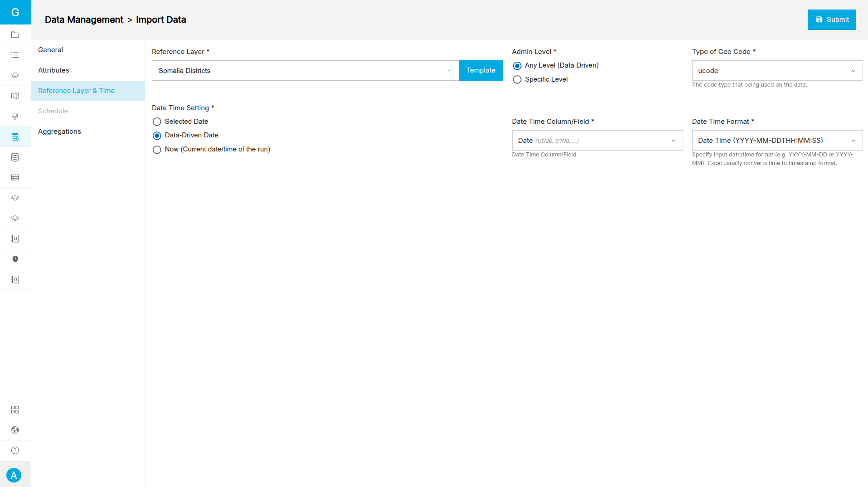Enable Now (Current date/time of the run)

[157, 150]
